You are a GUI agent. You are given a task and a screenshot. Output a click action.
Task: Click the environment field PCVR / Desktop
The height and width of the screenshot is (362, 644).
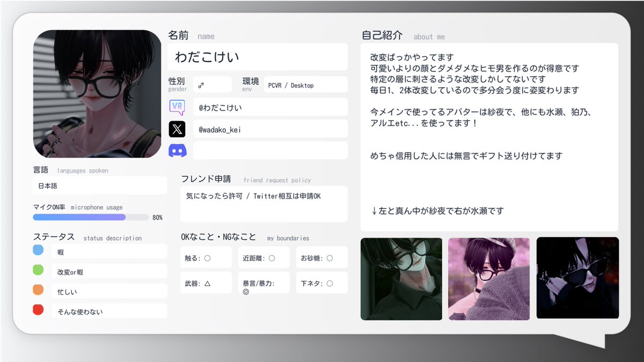click(305, 85)
